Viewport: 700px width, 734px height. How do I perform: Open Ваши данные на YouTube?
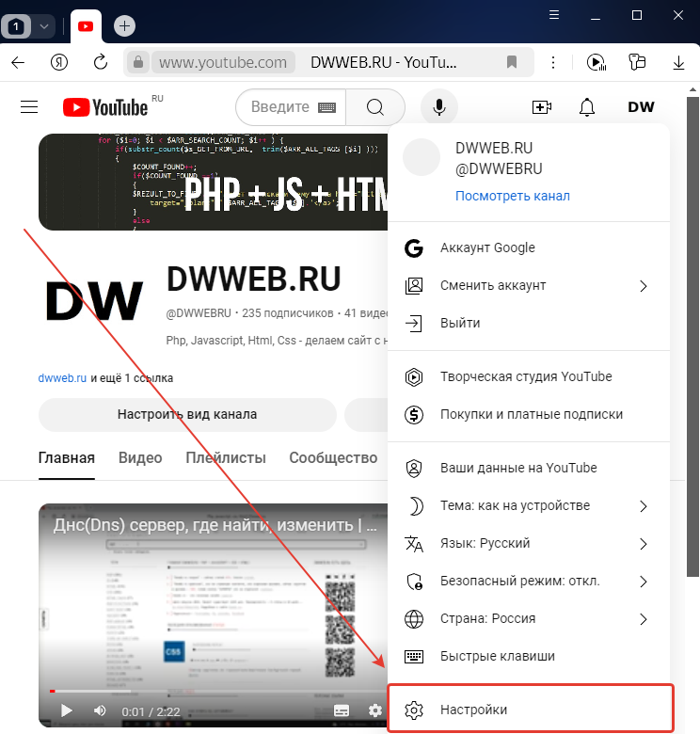pyautogui.click(x=529, y=468)
